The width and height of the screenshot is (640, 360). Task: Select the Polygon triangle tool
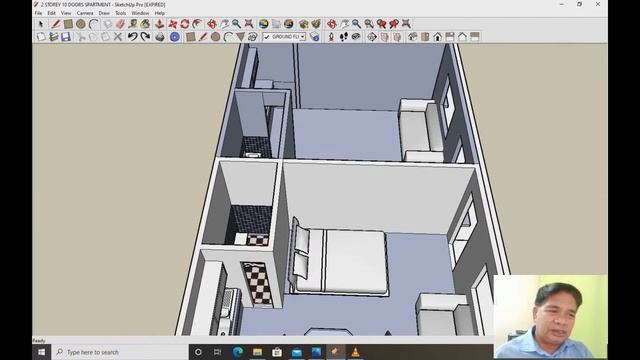240,37
